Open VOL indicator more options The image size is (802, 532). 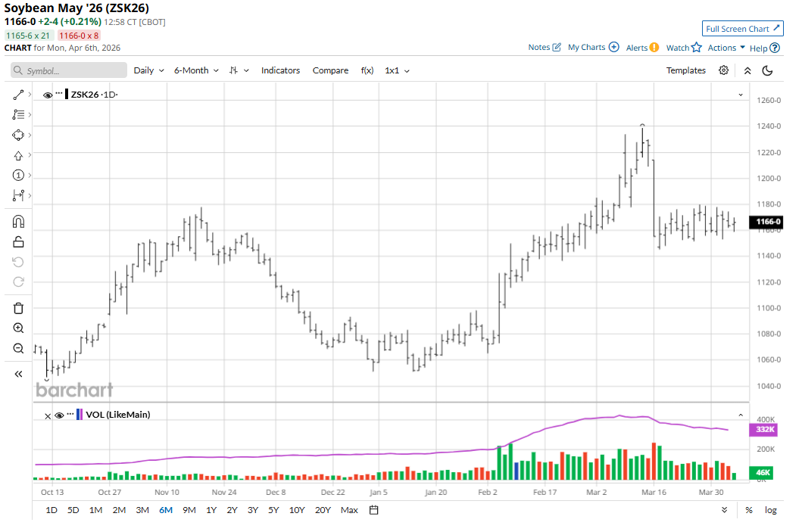[x=70, y=414]
